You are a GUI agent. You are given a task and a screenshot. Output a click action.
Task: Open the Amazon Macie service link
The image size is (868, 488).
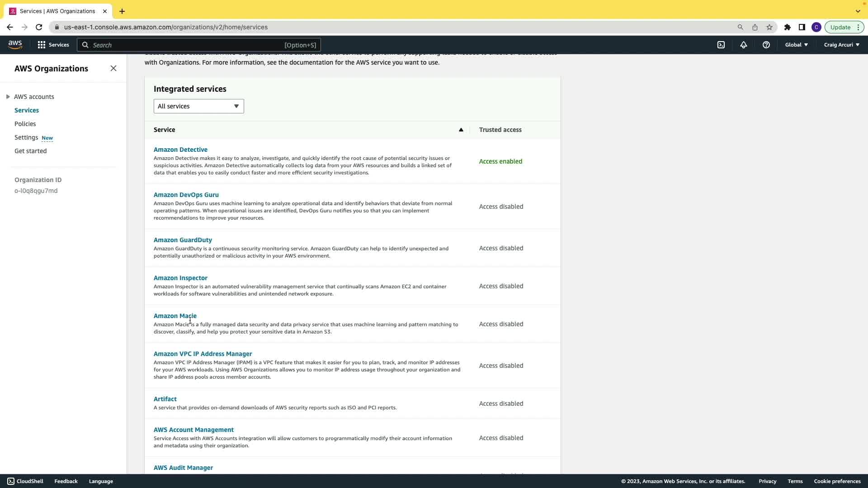point(175,316)
